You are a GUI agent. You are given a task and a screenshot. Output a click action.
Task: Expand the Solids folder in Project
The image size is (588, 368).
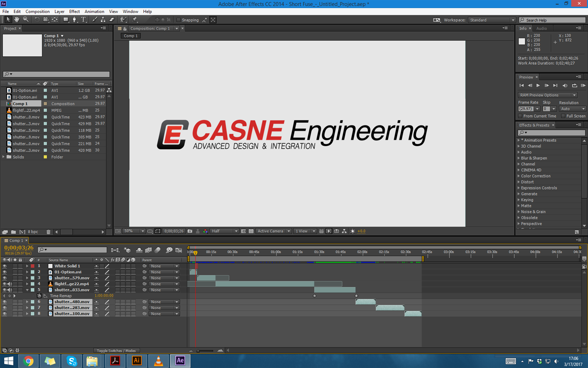(4, 157)
